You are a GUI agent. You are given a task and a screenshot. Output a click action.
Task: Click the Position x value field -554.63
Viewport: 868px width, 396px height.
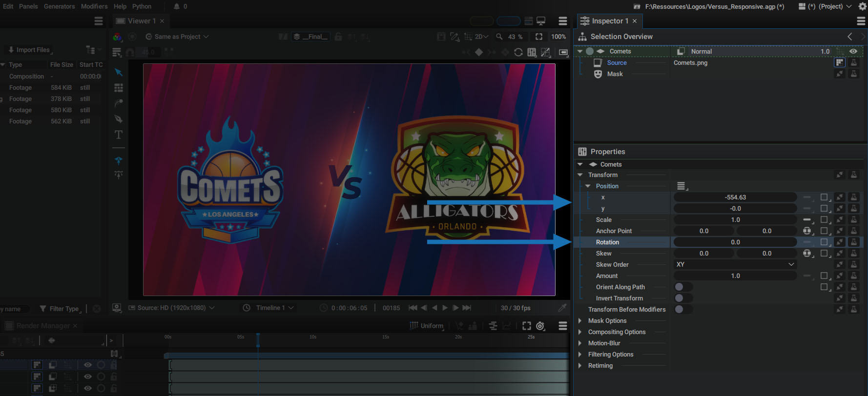[735, 197]
